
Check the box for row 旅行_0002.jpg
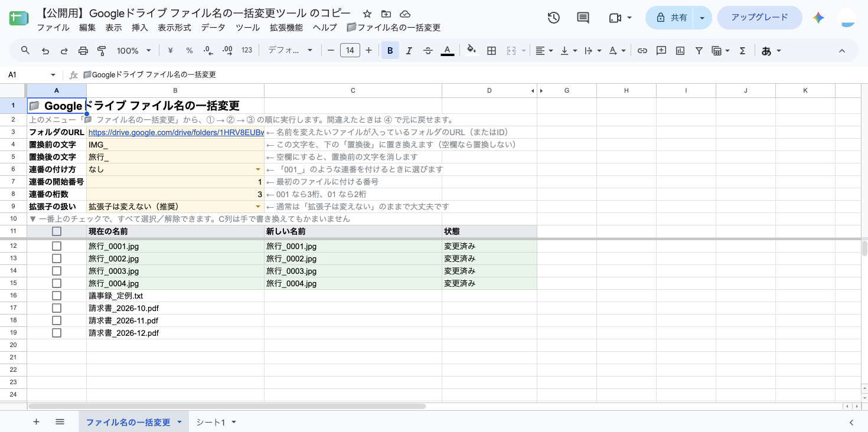(57, 258)
